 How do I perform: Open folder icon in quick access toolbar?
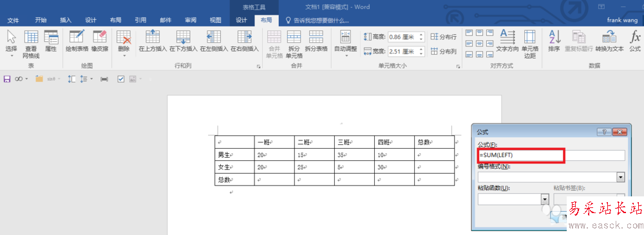[39, 79]
